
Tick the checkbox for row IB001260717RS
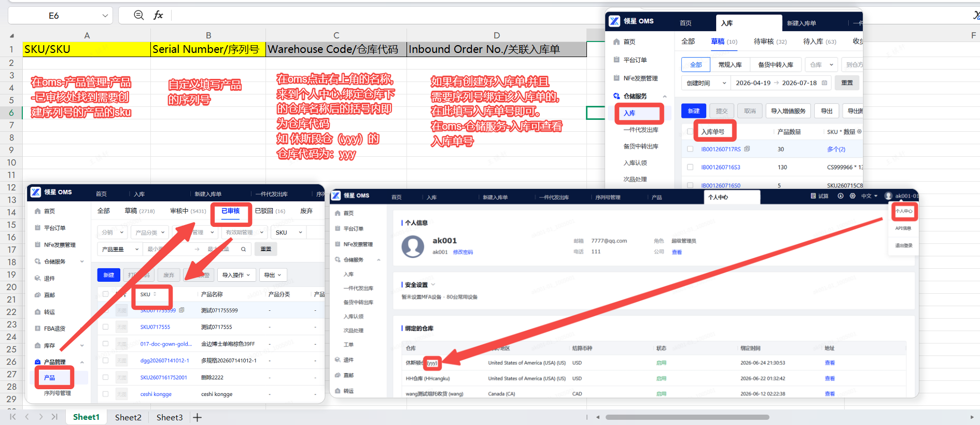click(x=690, y=149)
